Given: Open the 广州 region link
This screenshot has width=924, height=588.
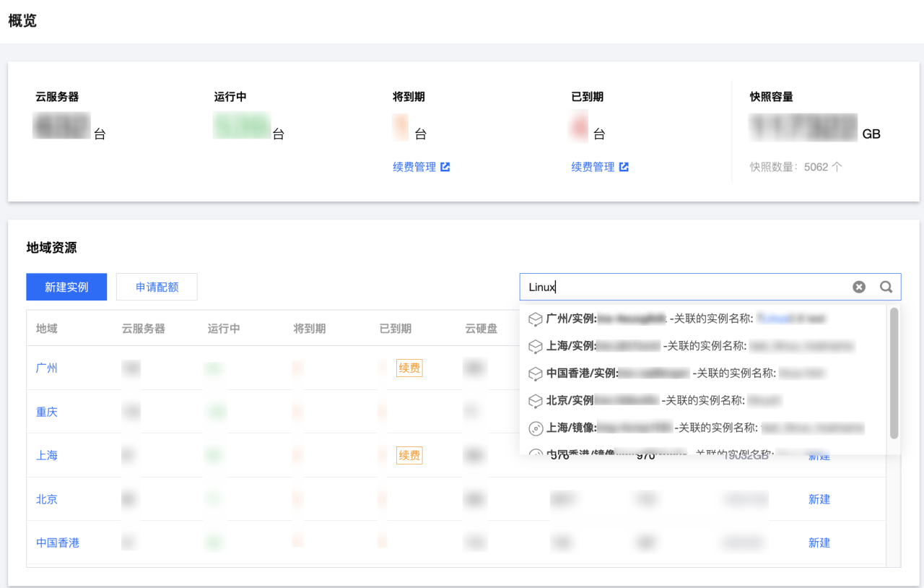Looking at the screenshot, I should 46,368.
